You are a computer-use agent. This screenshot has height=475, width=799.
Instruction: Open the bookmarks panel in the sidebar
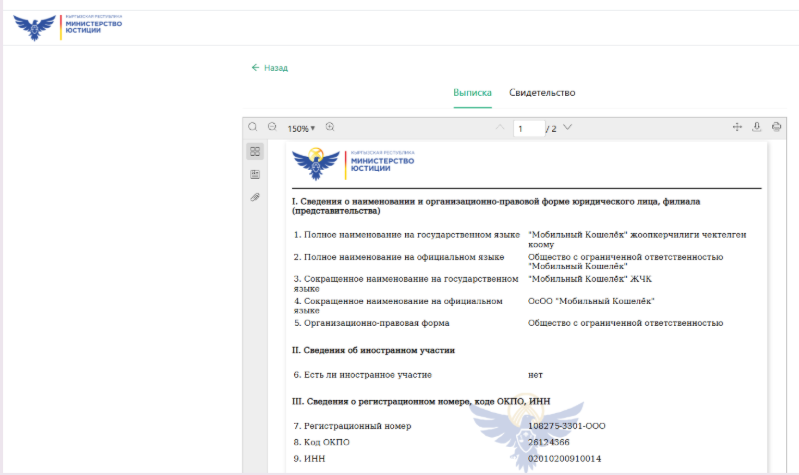pos(255,175)
